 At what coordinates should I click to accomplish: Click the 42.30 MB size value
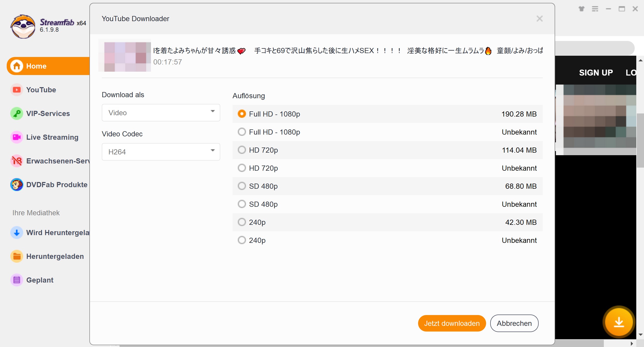[x=521, y=222]
